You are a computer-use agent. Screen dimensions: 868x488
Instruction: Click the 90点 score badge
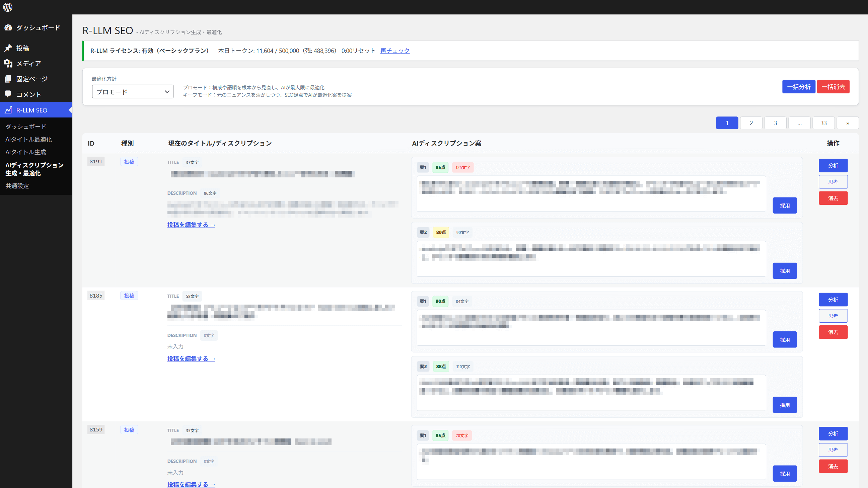coord(440,302)
